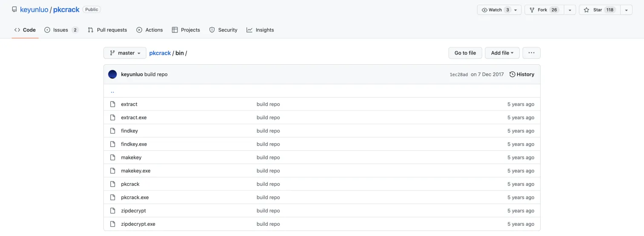Open the Security tab
Viewport: 644px width, 236px height.
coord(223,30)
